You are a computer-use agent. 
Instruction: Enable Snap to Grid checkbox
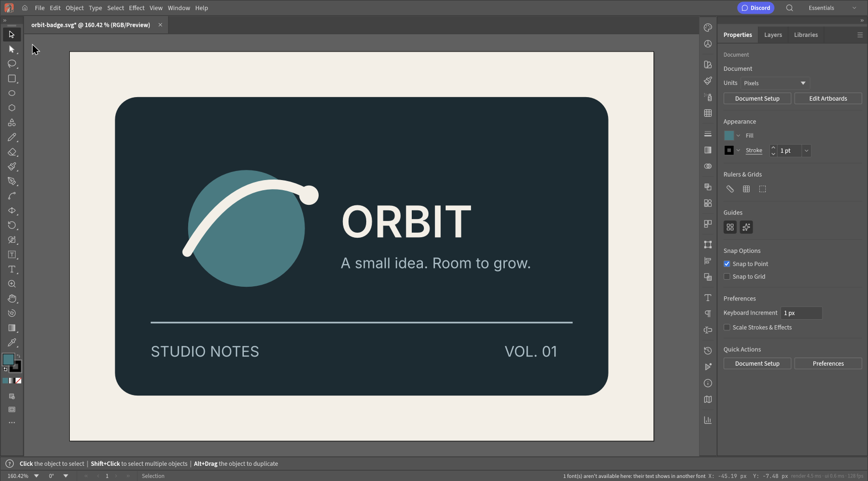pyautogui.click(x=727, y=277)
